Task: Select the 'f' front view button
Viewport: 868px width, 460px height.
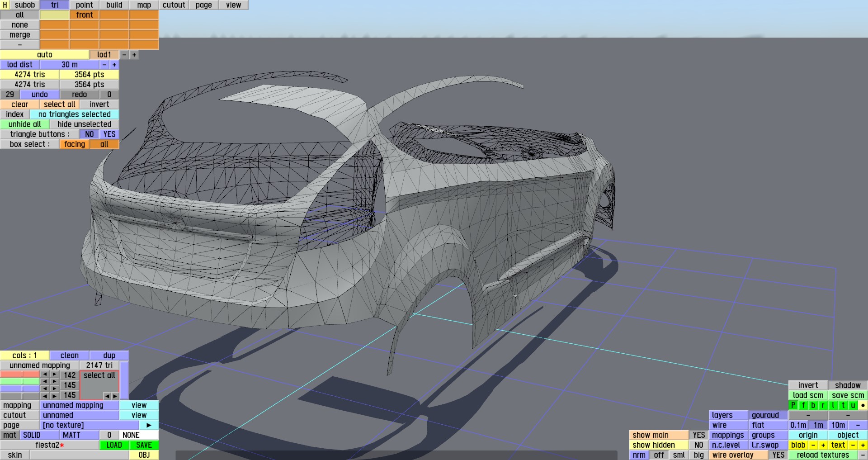Action: pyautogui.click(x=803, y=405)
